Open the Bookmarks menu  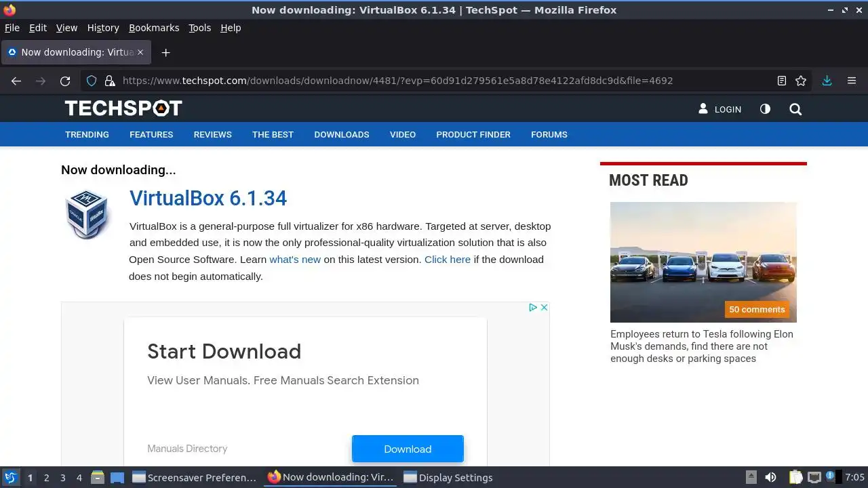(154, 28)
